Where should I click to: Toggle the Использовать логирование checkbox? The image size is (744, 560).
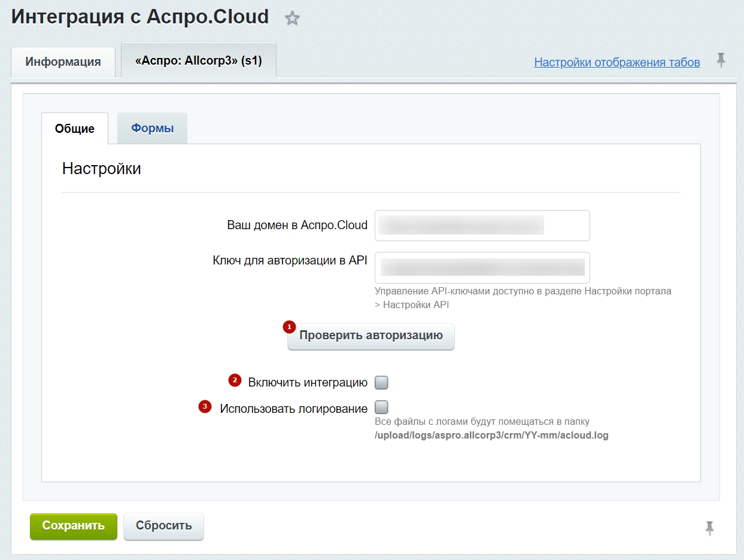coord(381,408)
